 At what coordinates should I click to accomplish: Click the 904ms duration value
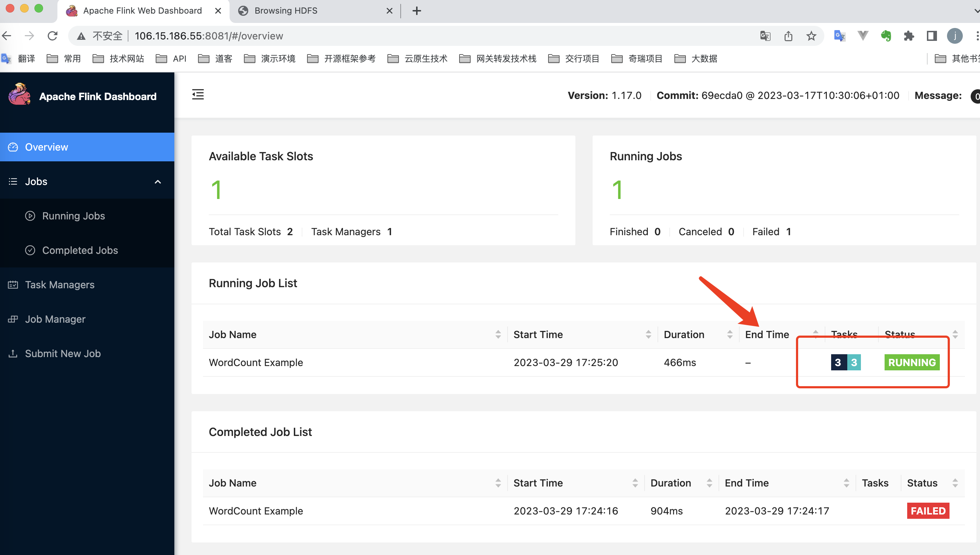tap(666, 511)
